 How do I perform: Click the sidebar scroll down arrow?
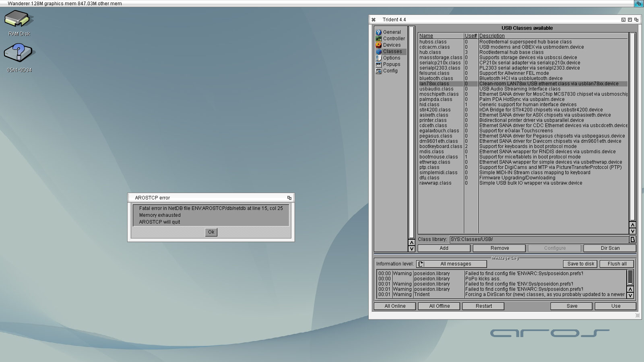pyautogui.click(x=411, y=249)
